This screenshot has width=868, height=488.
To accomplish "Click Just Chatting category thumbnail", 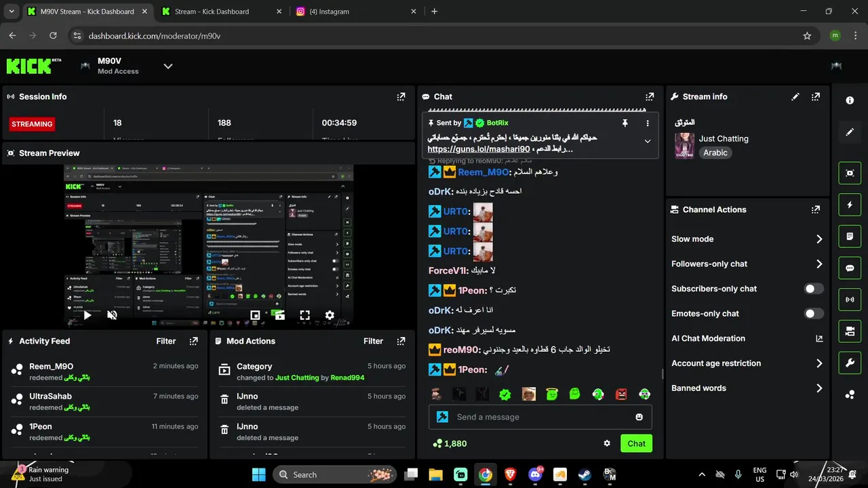I will click(x=684, y=146).
